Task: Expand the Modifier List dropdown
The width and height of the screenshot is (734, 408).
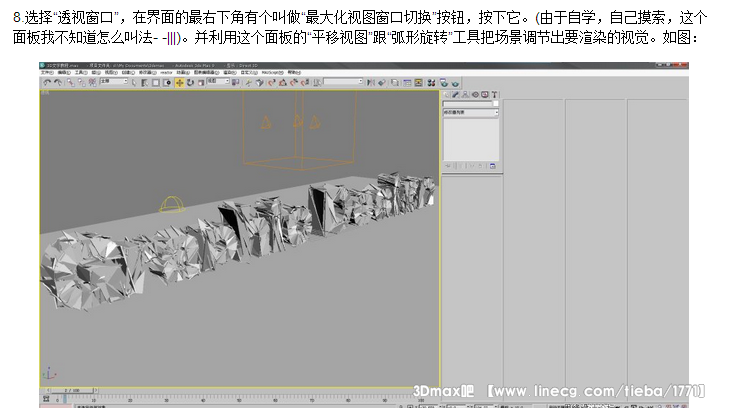Action: (x=471, y=113)
